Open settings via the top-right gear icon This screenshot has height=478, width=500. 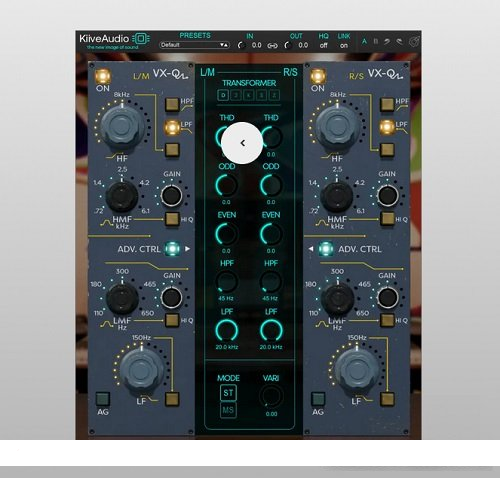(414, 42)
